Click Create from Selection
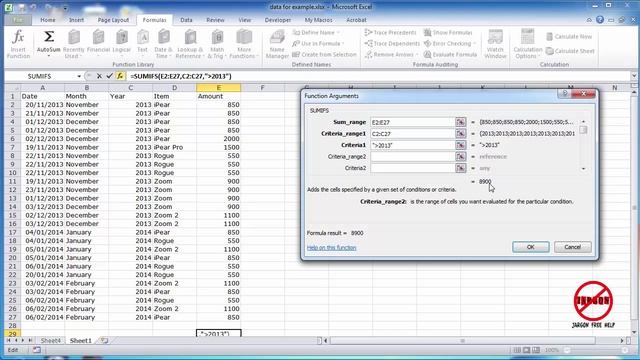Image resolution: width=640 pixels, height=360 pixels. 324,54
